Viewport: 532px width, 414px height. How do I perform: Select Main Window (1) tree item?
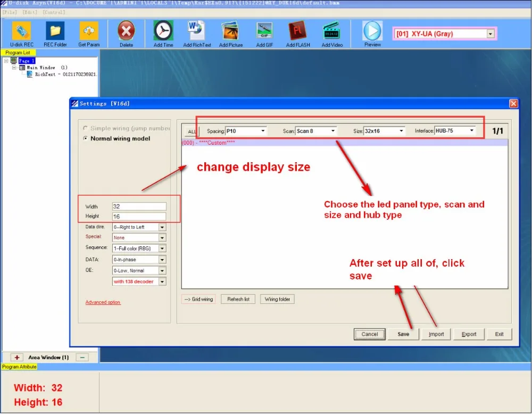[x=47, y=68]
